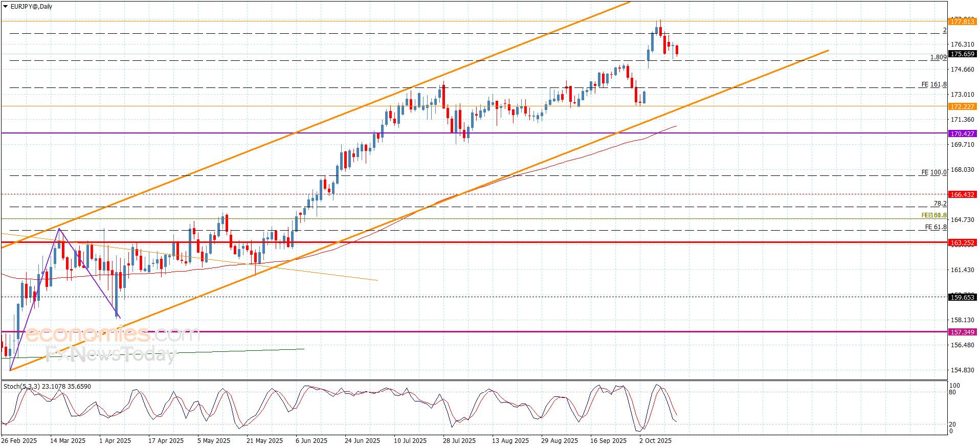Open the EURJPY@,Daily chart dropdown arrow
Screen dimensions: 980x447
[5, 7]
